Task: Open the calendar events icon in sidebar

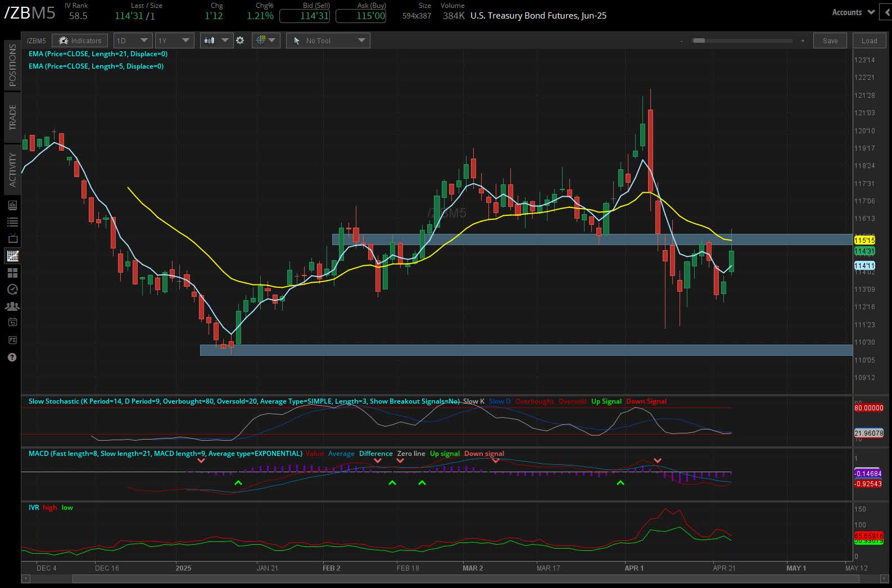Action: point(12,323)
